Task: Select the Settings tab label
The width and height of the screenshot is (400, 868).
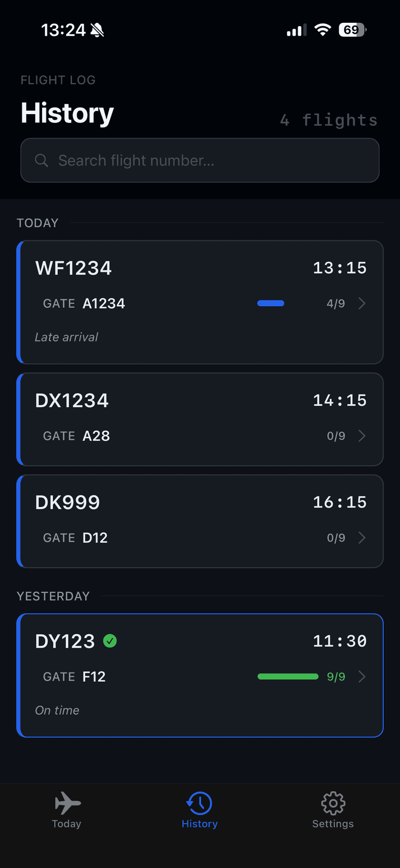Action: (x=333, y=824)
